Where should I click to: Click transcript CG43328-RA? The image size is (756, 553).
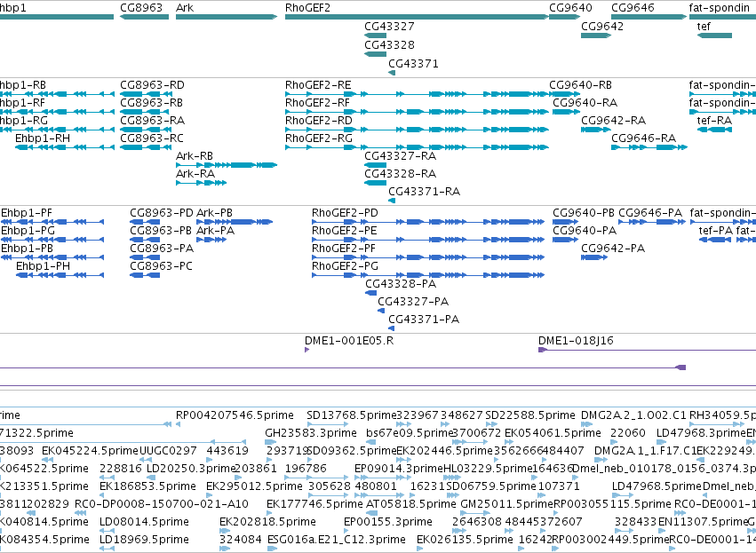(400, 174)
